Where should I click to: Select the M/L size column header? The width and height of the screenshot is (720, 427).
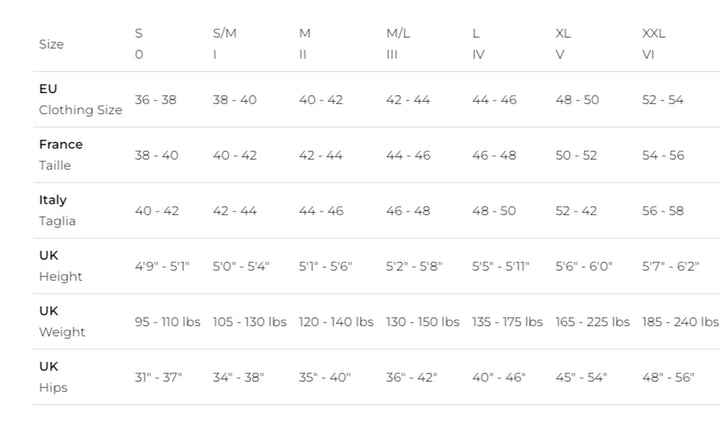(x=398, y=33)
